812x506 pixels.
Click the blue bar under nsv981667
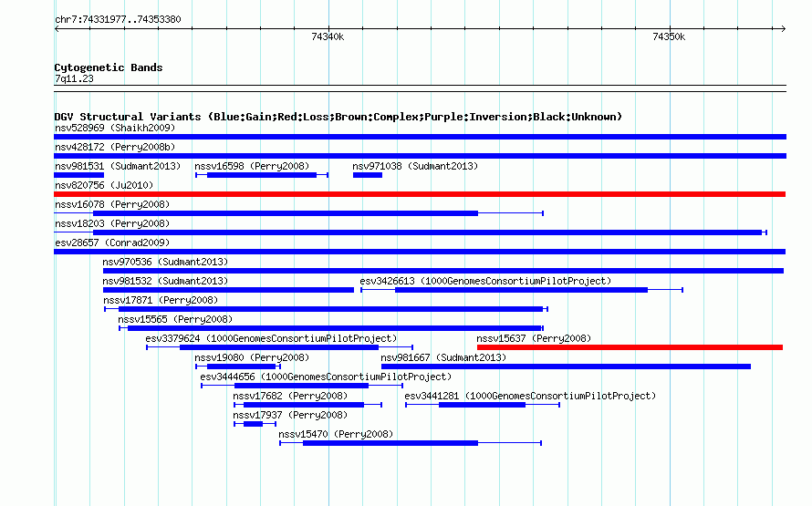pyautogui.click(x=566, y=367)
